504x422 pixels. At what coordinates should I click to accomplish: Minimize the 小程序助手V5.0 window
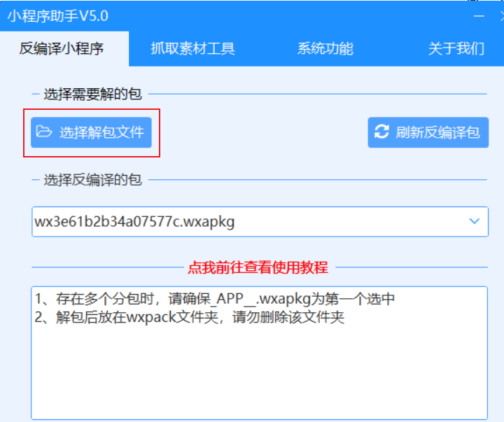coord(479,16)
